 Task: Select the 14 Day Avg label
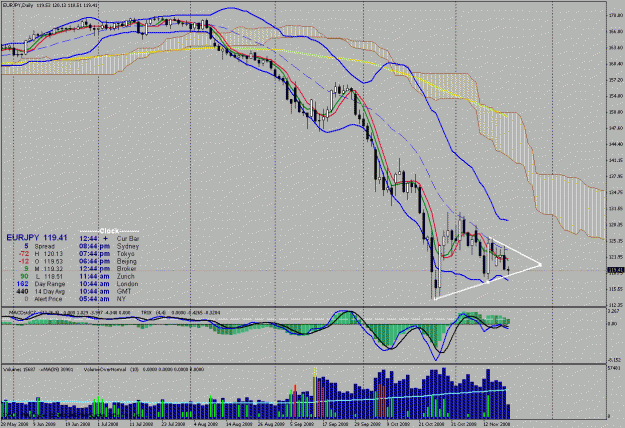pos(50,292)
